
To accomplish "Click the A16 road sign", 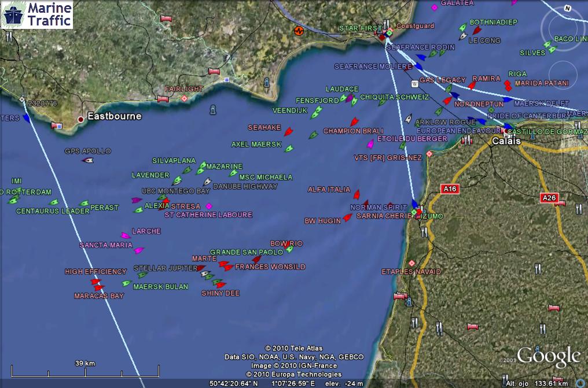I will [x=450, y=189].
